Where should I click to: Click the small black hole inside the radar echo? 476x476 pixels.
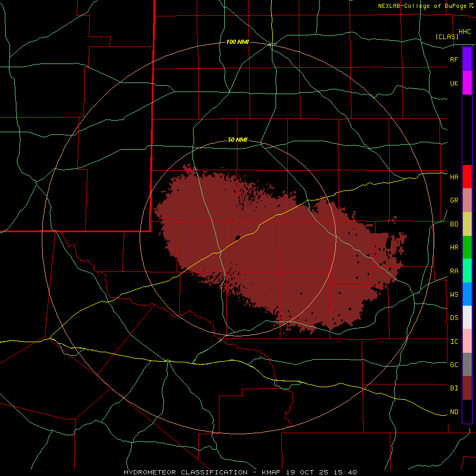237,237
